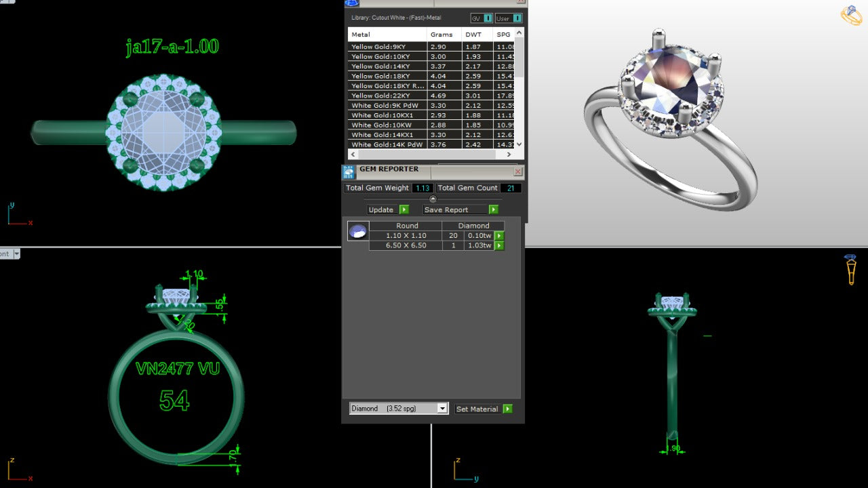Image resolution: width=868 pixels, height=488 pixels.
Task: Open the Diamond (3.52 spg) material dropdown
Action: [x=442, y=409]
